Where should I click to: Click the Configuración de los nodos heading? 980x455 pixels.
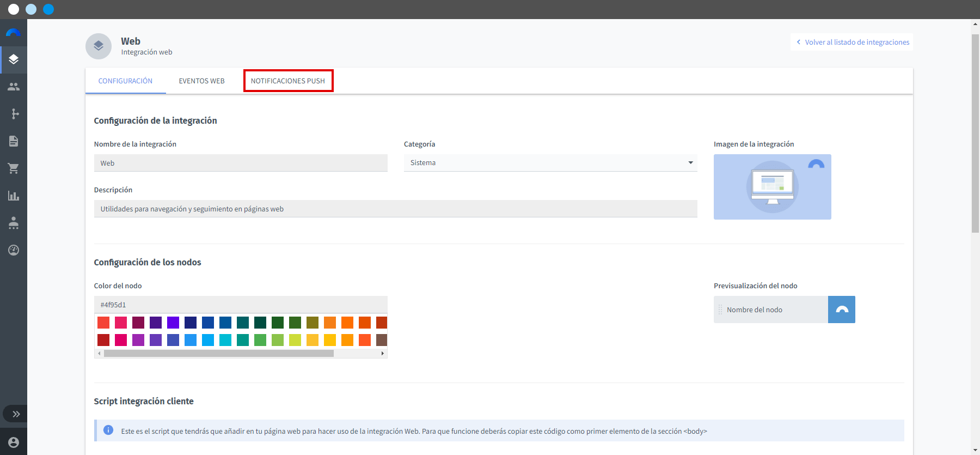pyautogui.click(x=148, y=262)
